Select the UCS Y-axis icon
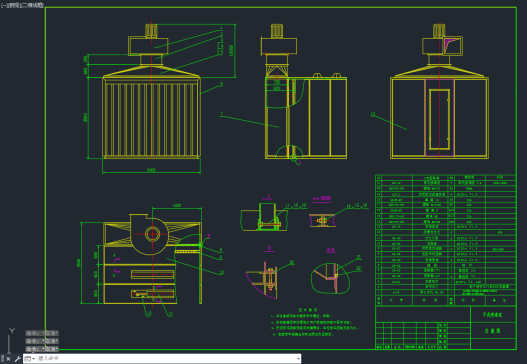This screenshot has height=364, width=527. click(x=12, y=331)
